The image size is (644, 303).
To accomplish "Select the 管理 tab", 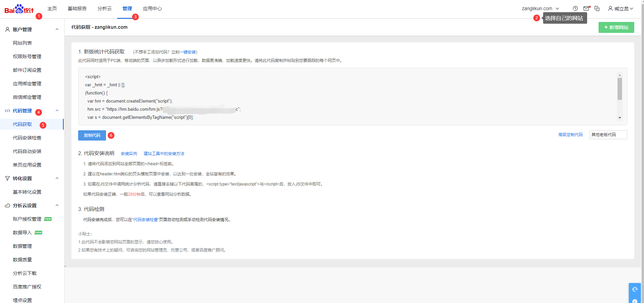I will click(127, 8).
